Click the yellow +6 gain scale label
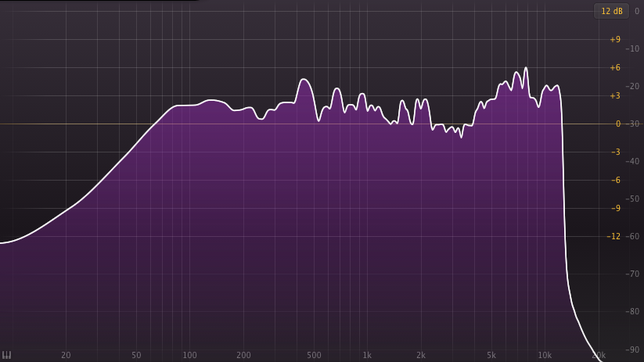Viewport: 644px width, 362px height. click(615, 68)
